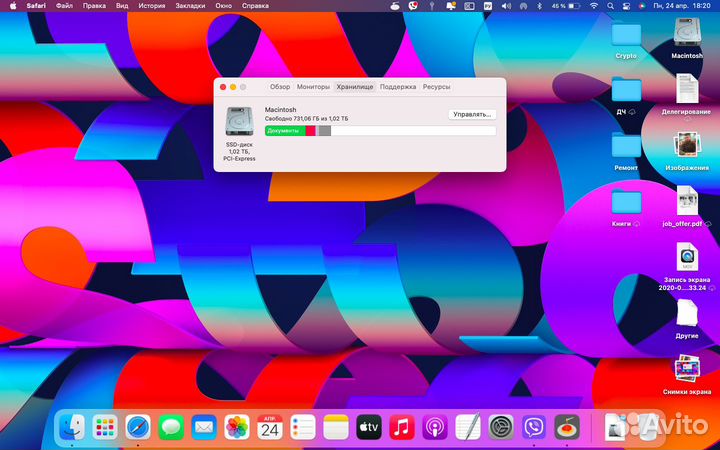Click the Управлять... button
The width and height of the screenshot is (720, 450).
click(x=472, y=114)
